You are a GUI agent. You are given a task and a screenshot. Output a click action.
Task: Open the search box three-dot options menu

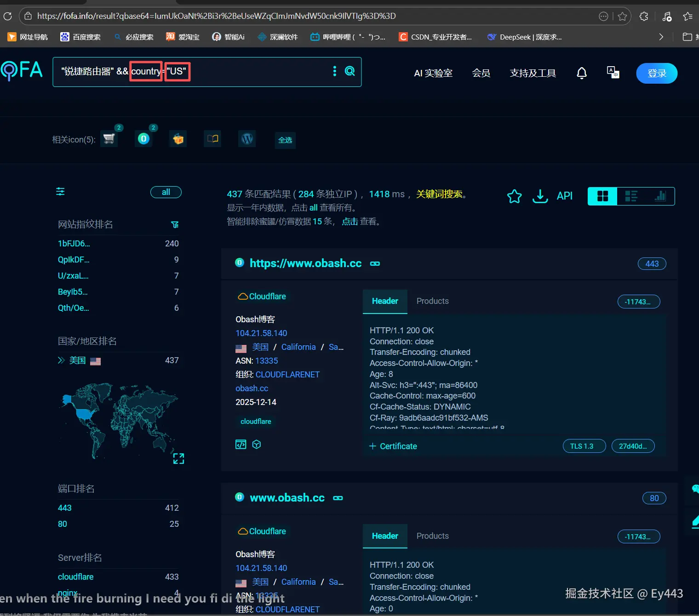[334, 71]
